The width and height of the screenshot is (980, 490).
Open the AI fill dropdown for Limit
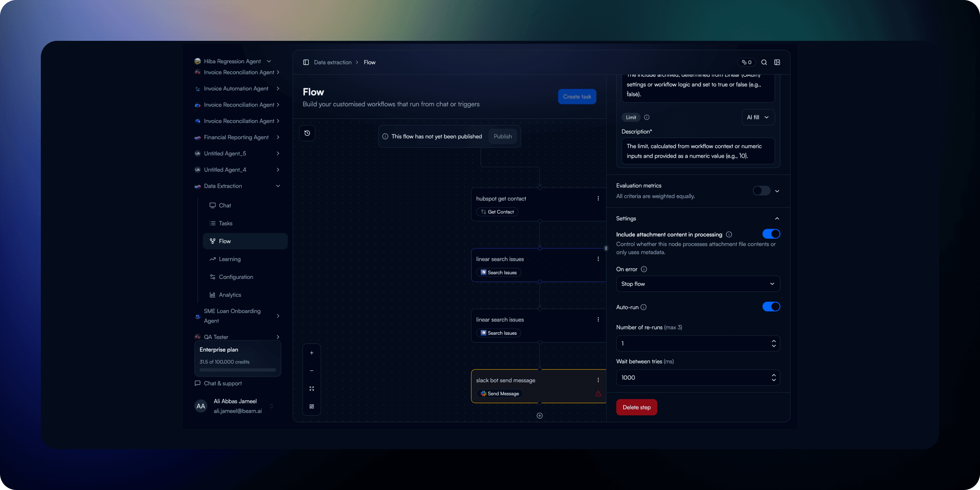[x=757, y=118]
